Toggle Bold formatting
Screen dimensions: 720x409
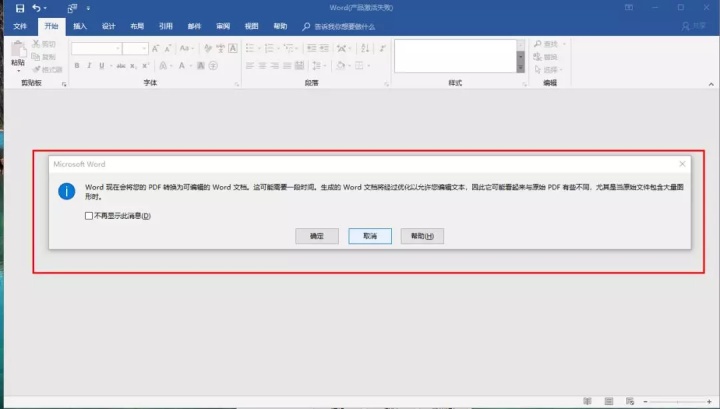coord(77,66)
